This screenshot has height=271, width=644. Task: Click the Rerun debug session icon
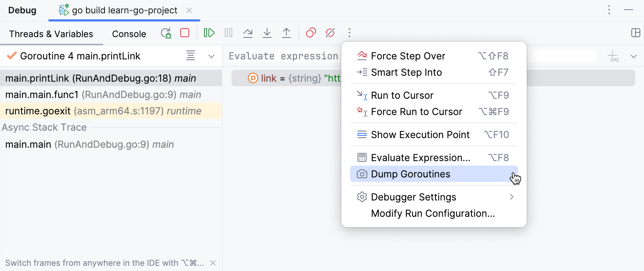click(x=166, y=33)
